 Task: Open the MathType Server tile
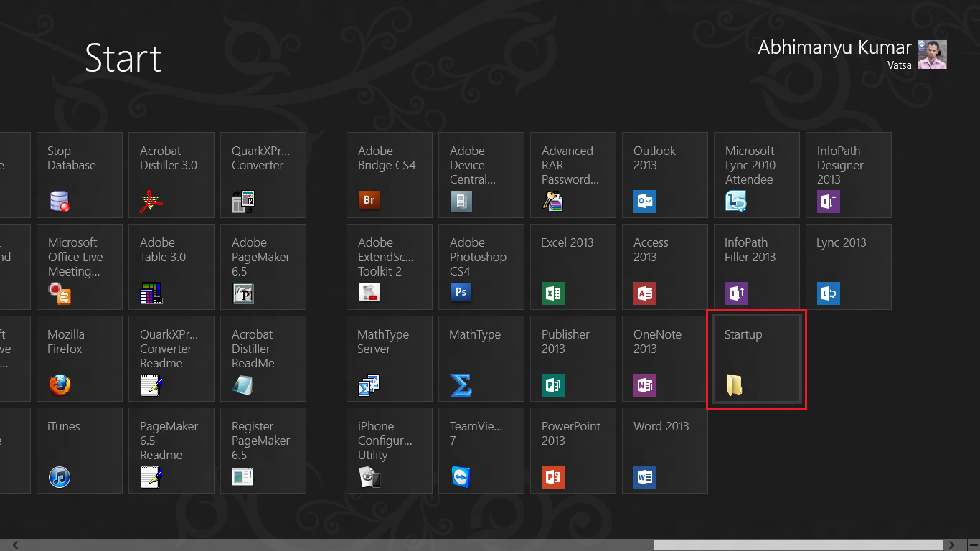click(x=390, y=359)
